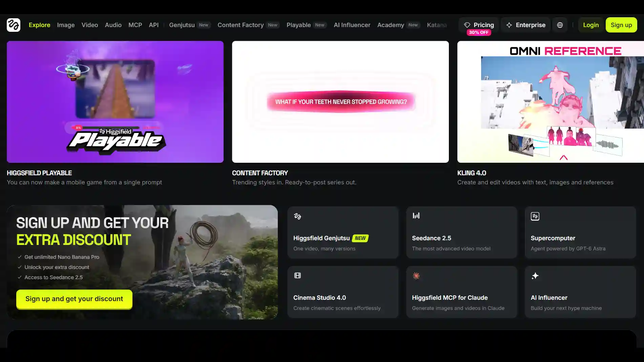Click the AI Influencer sparkle icon

[x=535, y=276]
